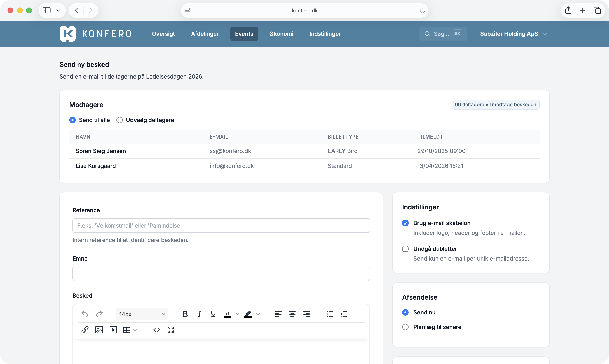Insert an image into the message body
The image size is (609, 364).
pyautogui.click(x=99, y=330)
